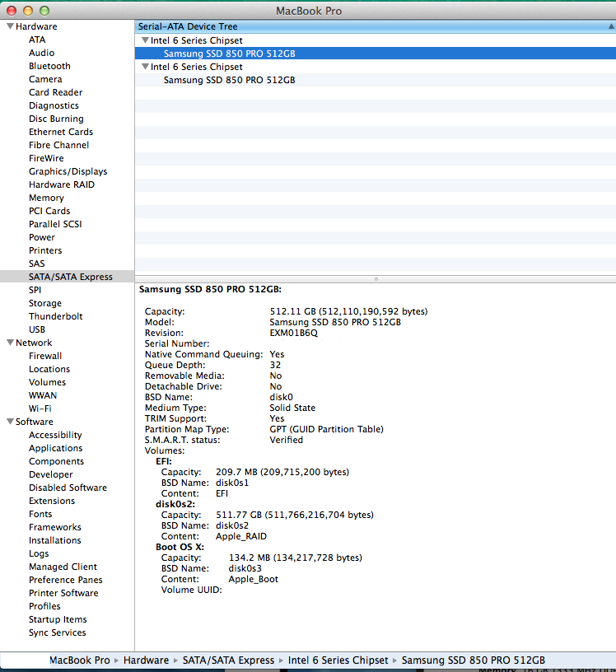Open ATA in the sidebar

point(37,40)
